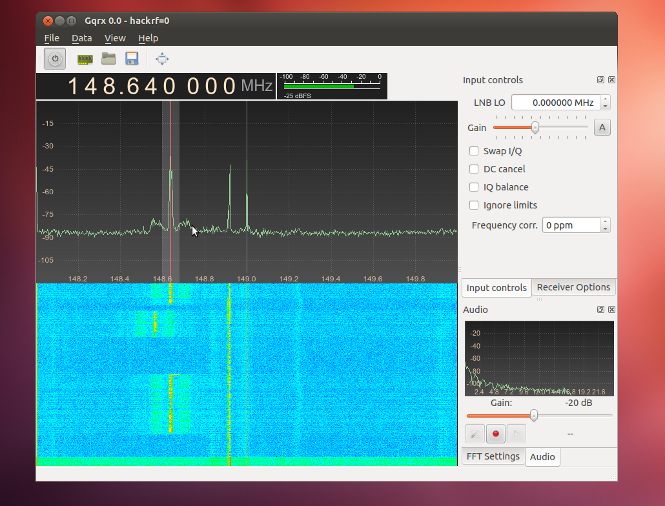Viewport: 665px width, 506px height.
Task: Click the full screen arrows icon in toolbar
Action: click(x=162, y=60)
